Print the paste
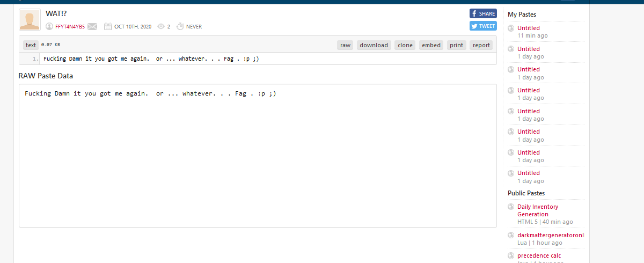The height and width of the screenshot is (263, 644). [x=457, y=45]
